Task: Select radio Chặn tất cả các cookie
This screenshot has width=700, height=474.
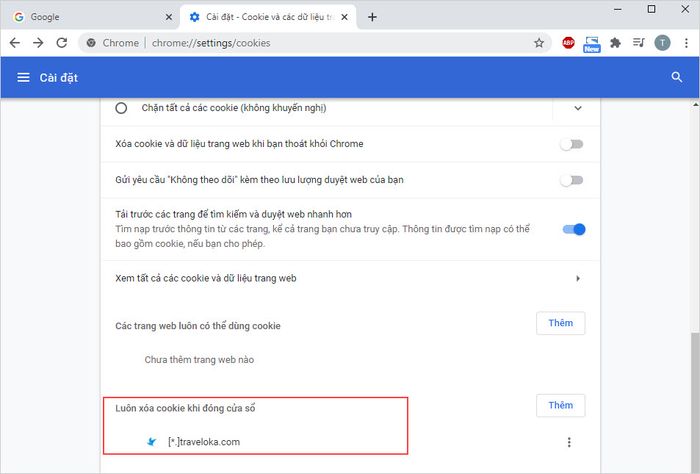Action: [121, 108]
